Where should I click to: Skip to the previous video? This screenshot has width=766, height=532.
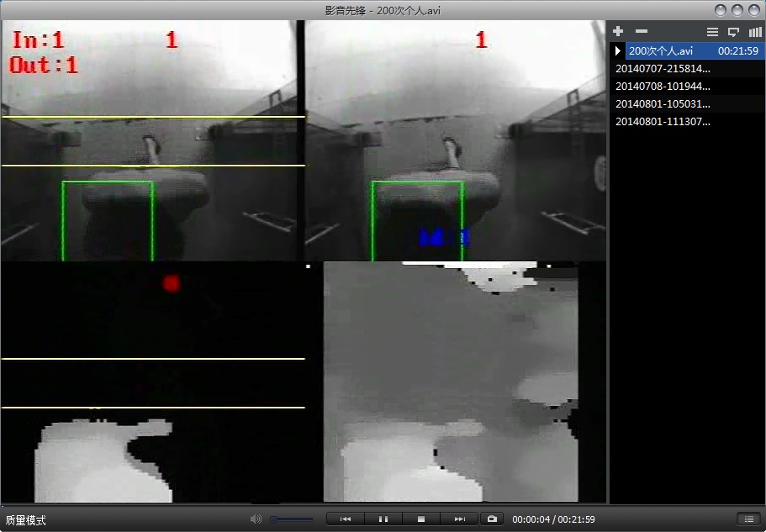[345, 519]
